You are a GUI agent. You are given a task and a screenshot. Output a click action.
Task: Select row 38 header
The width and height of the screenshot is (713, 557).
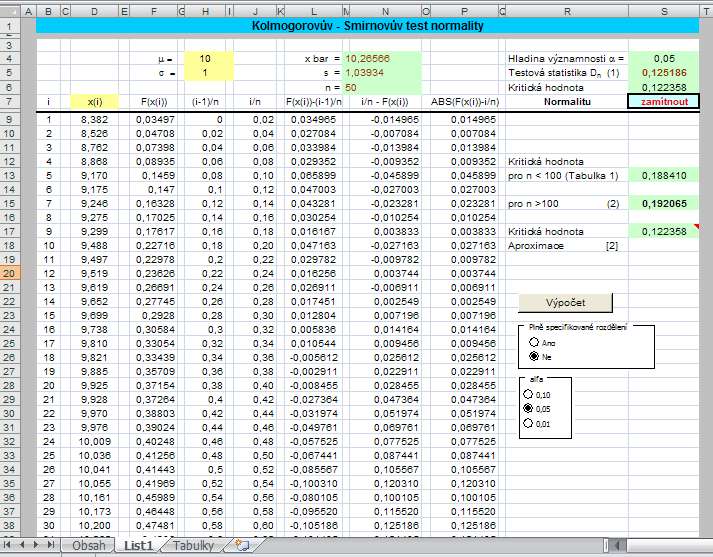(x=10, y=526)
